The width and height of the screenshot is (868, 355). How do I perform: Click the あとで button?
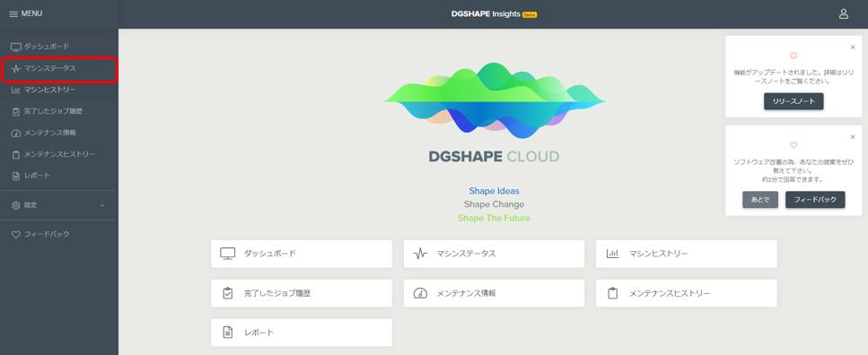pos(760,200)
